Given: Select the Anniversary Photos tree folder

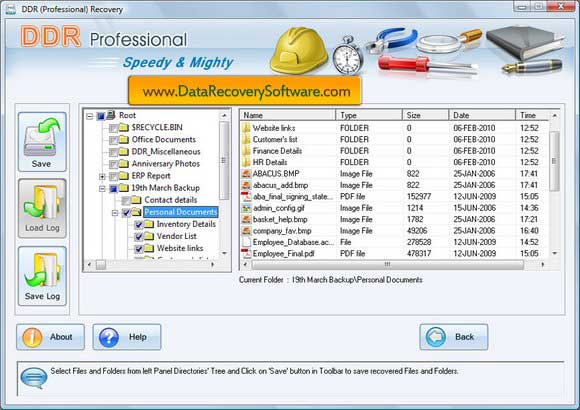Looking at the screenshot, I should (x=166, y=164).
